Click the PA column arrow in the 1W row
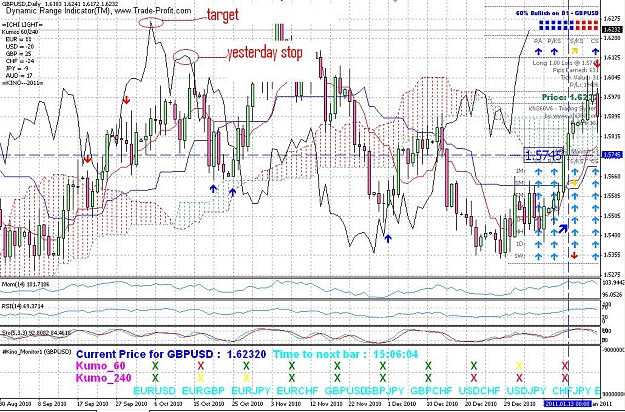Image resolution: width=625 pixels, height=412 pixels. [x=538, y=256]
